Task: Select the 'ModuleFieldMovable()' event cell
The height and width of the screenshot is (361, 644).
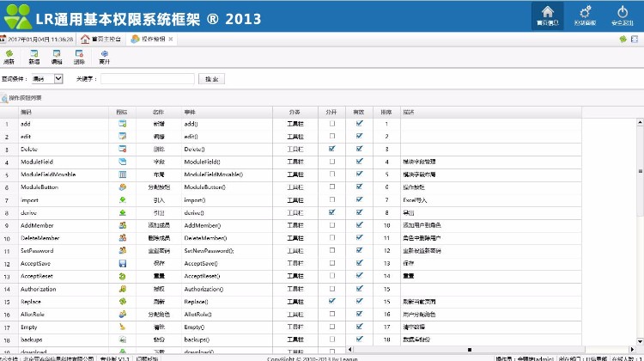Action: (227, 174)
